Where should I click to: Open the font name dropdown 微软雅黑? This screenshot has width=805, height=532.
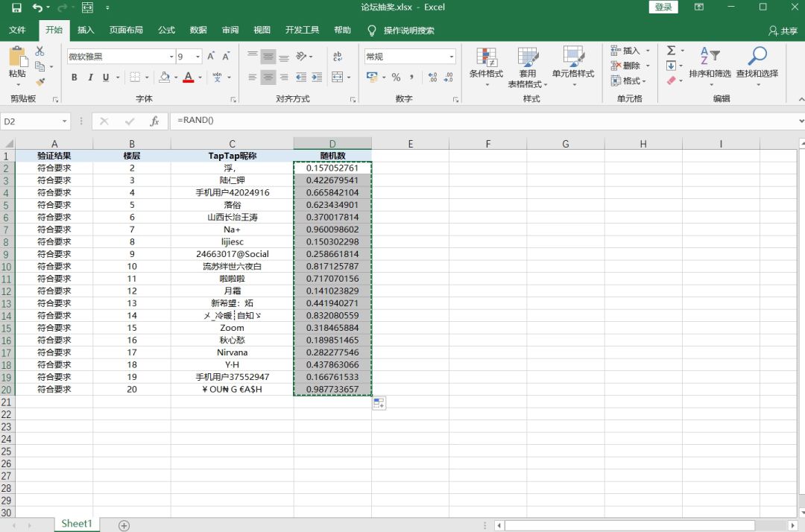coord(171,57)
